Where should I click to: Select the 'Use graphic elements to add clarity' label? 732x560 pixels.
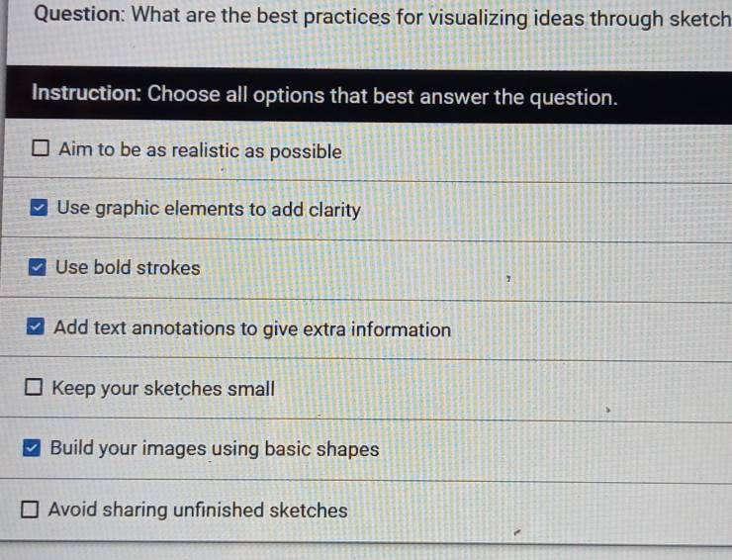coord(209,210)
